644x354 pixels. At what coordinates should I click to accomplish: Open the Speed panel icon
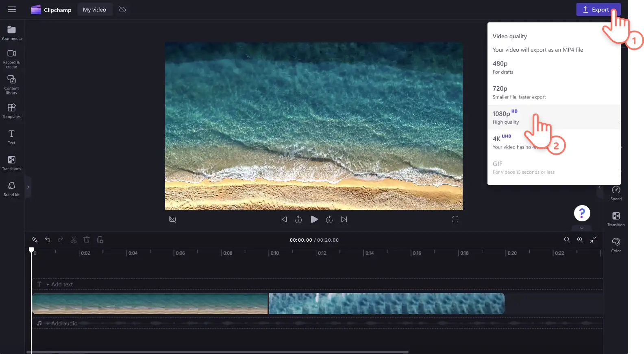pos(616,193)
